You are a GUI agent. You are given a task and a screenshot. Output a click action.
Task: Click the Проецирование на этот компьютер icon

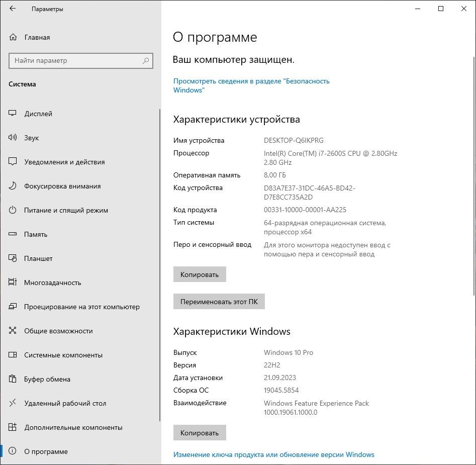[x=13, y=306]
